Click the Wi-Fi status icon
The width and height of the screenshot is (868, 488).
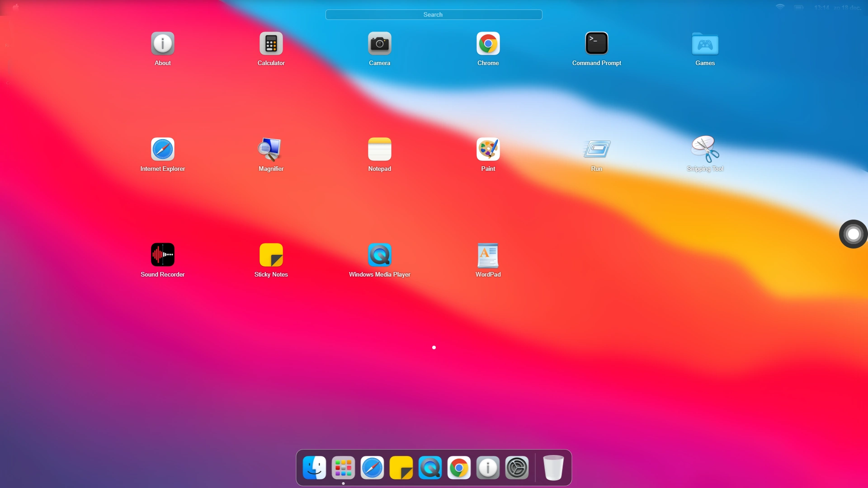[x=780, y=7]
